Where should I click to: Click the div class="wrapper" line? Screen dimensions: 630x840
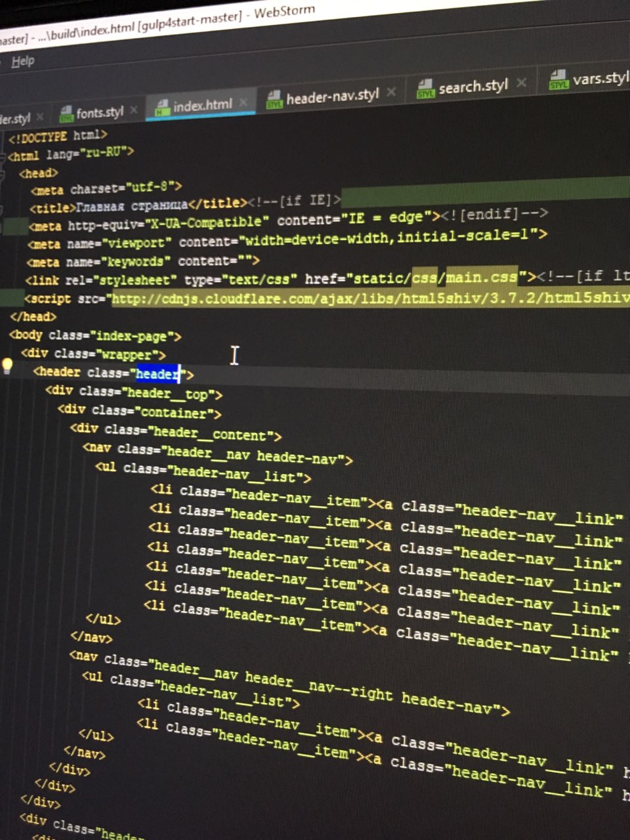(x=94, y=354)
